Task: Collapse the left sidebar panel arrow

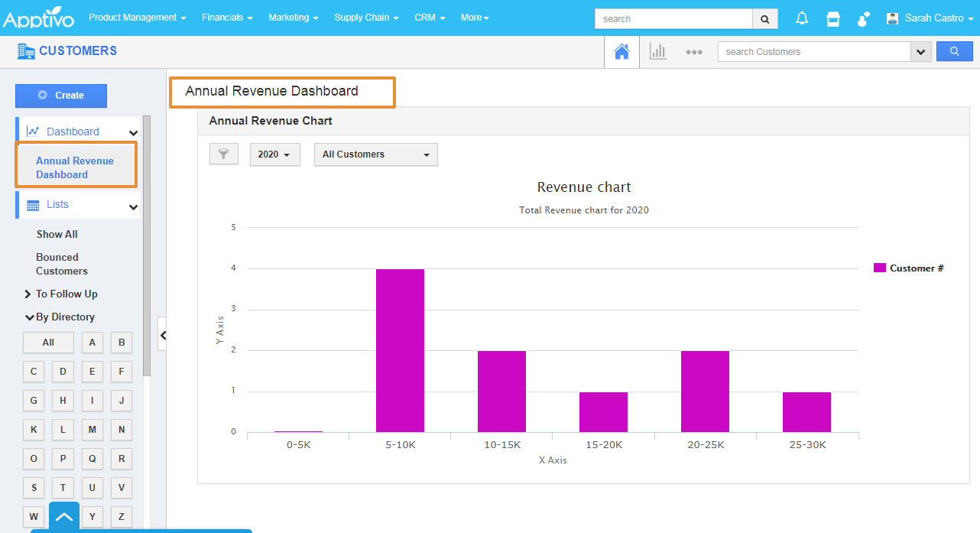Action: [x=162, y=335]
